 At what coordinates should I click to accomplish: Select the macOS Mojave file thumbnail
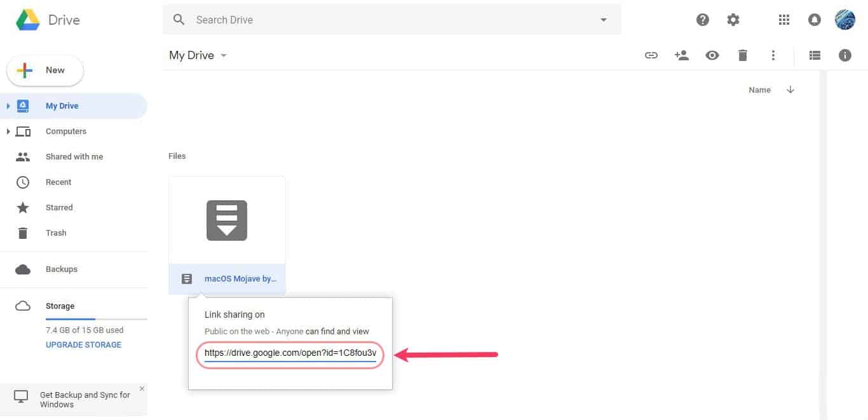227,220
